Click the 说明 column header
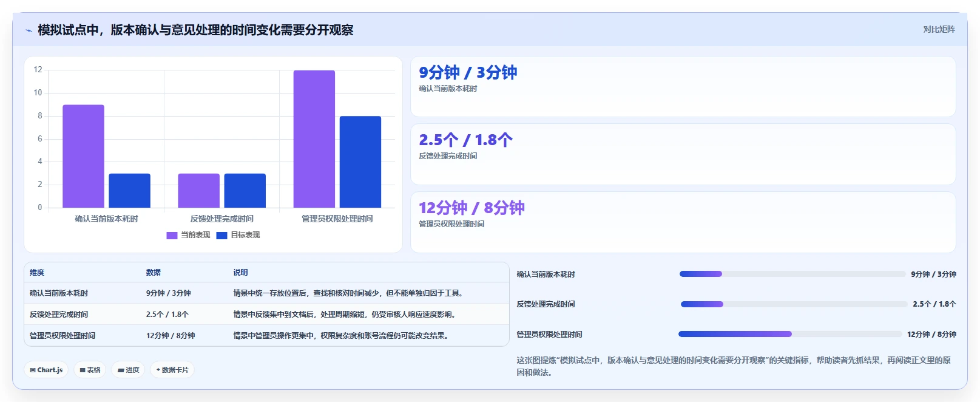Image resolution: width=980 pixels, height=402 pixels. tap(241, 273)
